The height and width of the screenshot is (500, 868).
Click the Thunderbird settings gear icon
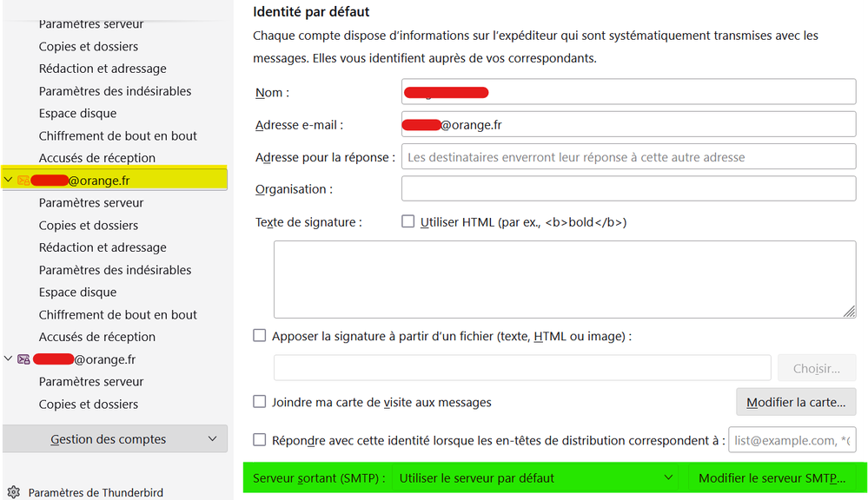tap(13, 492)
